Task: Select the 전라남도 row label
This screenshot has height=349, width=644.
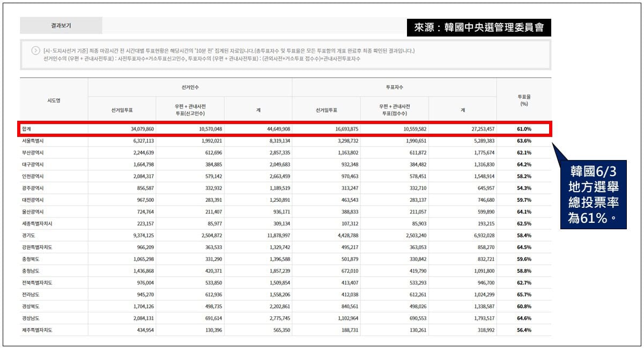Action: pyautogui.click(x=31, y=295)
